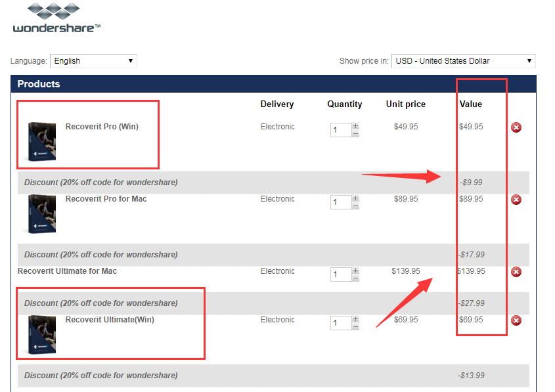Decrease quantity of Recoverit Pro (Win)
Viewport: 555px width, 392px height.
pos(356,133)
